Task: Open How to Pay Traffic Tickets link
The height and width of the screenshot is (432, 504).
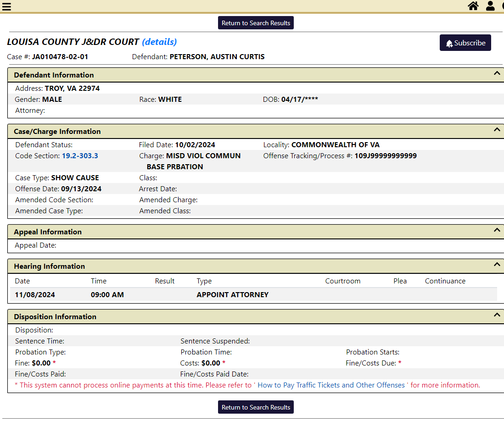Action: click(x=331, y=385)
